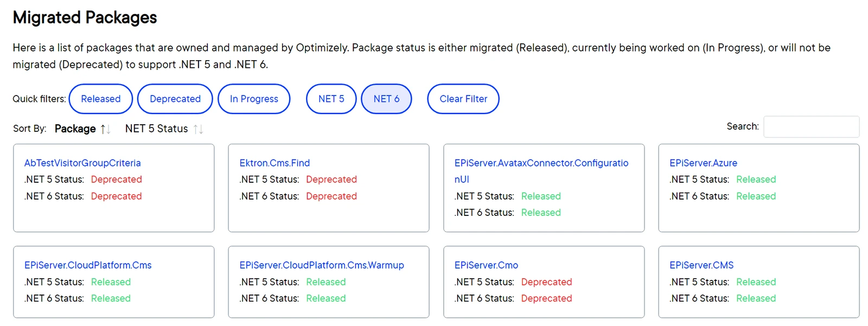This screenshot has width=868, height=326.
Task: Open the EPiServer.Azure package link
Action: [703, 163]
